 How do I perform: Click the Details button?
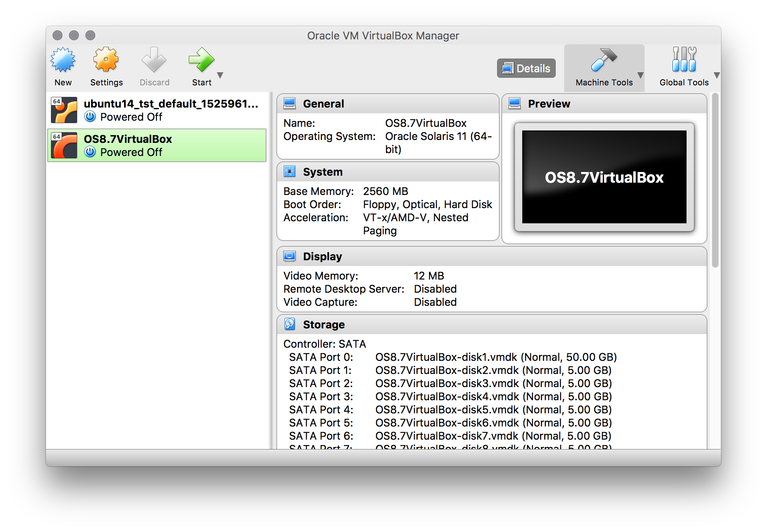click(526, 68)
